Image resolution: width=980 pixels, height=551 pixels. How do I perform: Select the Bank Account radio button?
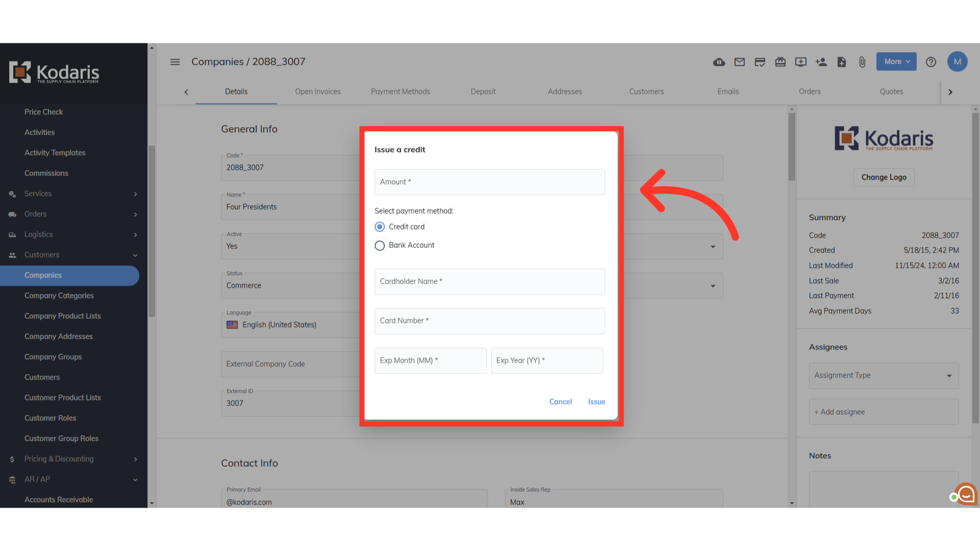(x=380, y=245)
